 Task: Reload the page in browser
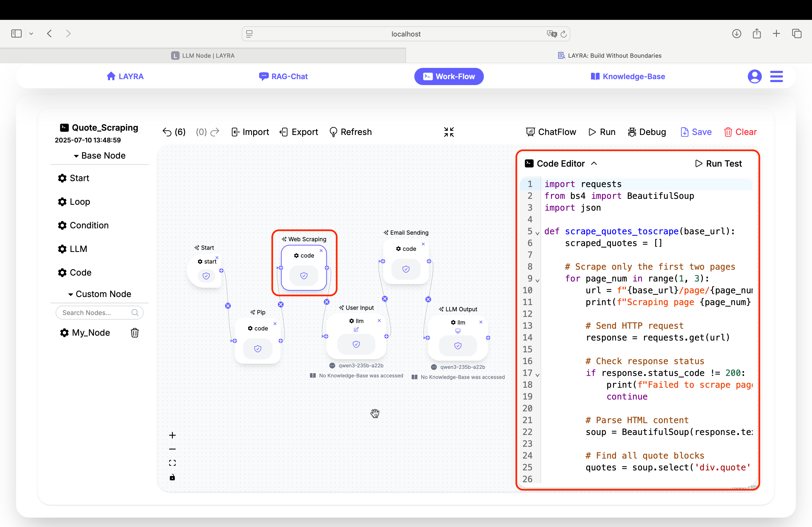pos(564,34)
